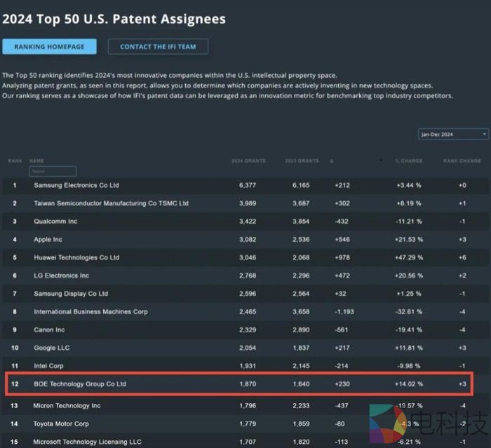This screenshot has width=491, height=448.
Task: Select Apple Inc row name
Action: (48, 240)
